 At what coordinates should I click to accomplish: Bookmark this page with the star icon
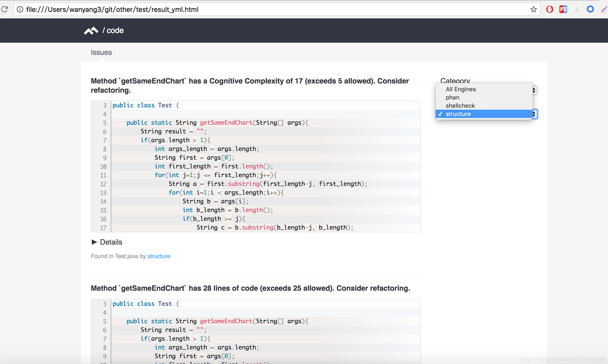[533, 9]
